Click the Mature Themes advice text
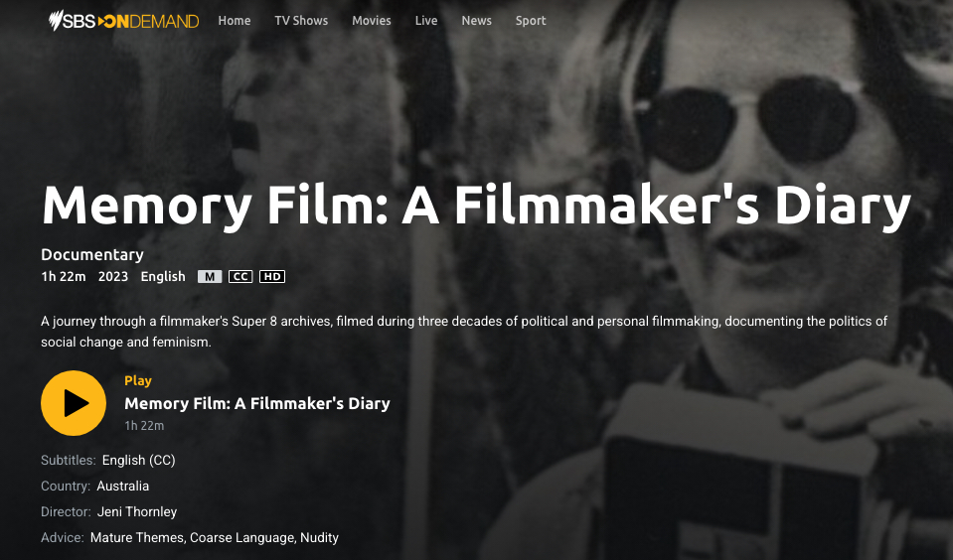 [x=137, y=537]
